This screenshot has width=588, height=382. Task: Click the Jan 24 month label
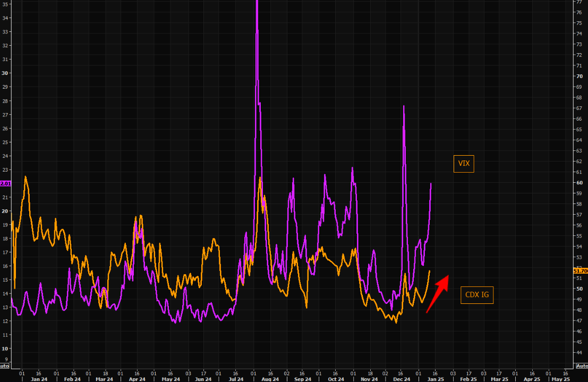(x=39, y=379)
